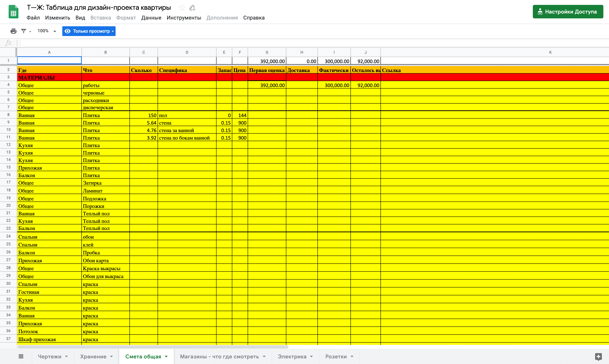Image resolution: width=609 pixels, height=364 pixels.
Task: Expand the filter views dropdown arrow
Action: tap(30, 32)
